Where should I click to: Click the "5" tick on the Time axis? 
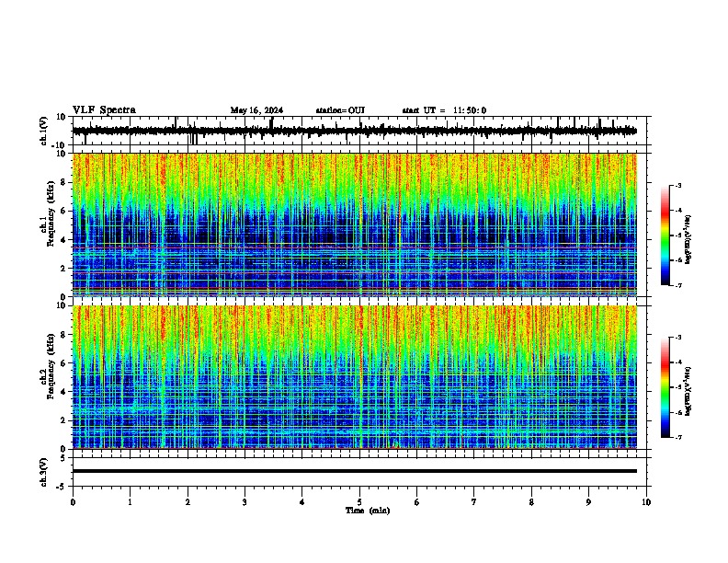(359, 502)
